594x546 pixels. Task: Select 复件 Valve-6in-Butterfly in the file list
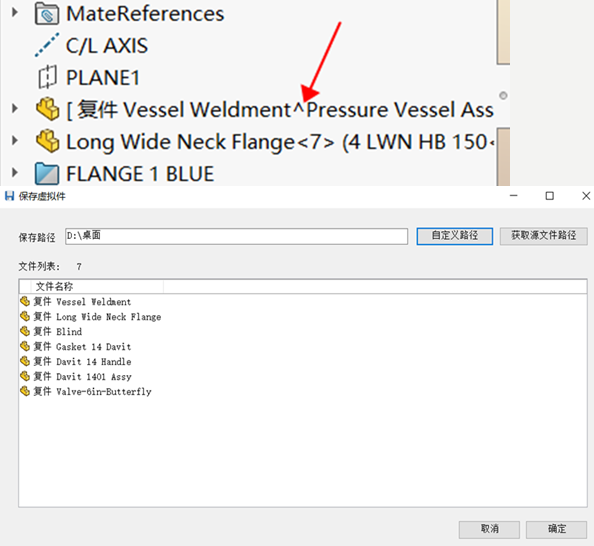(92, 391)
